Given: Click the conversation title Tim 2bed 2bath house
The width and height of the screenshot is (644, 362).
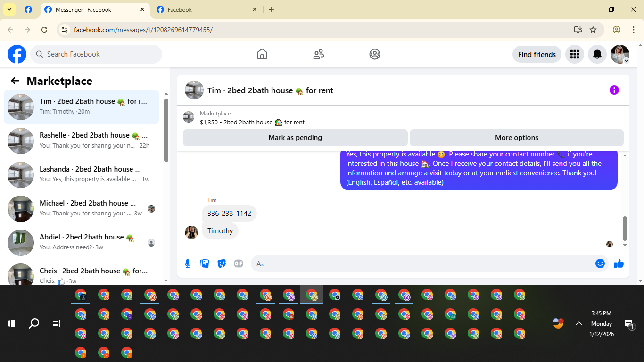Looking at the screenshot, I should click(x=271, y=90).
